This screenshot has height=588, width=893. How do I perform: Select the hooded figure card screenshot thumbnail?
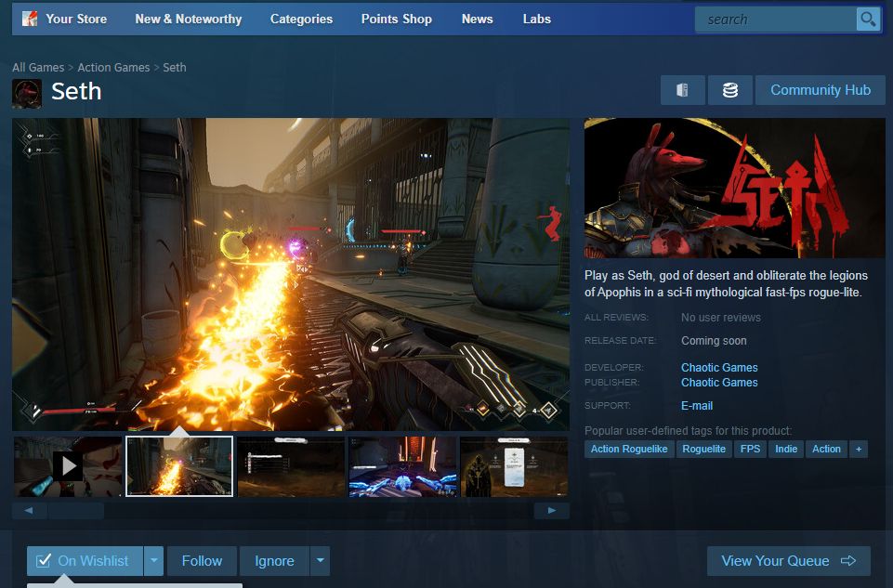514,466
